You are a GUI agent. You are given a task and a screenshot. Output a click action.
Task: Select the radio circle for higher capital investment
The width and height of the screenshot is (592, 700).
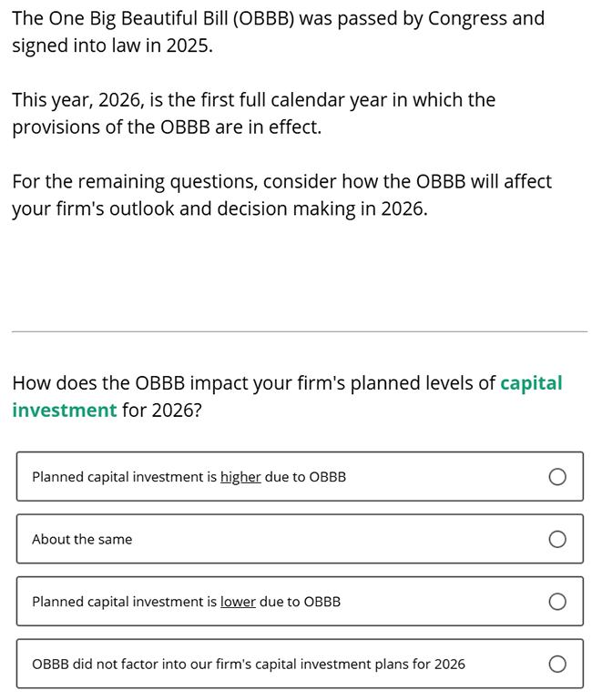click(x=557, y=477)
